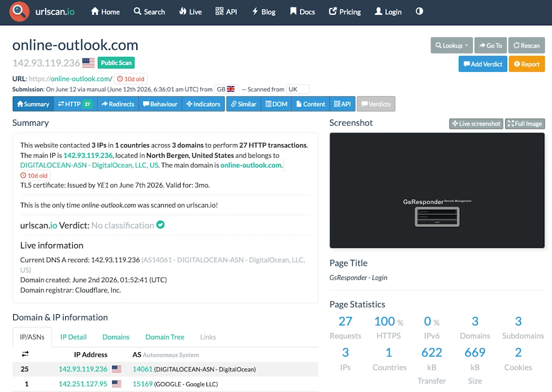This screenshot has height=392, width=552.
Task: Open the Blog nav item
Action: 264,12
